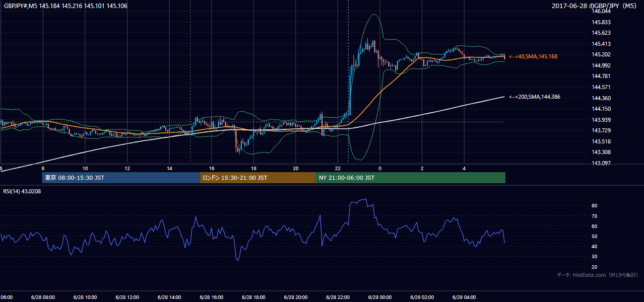Click price axis value 143.097
The image size is (644, 302).
(602, 163)
